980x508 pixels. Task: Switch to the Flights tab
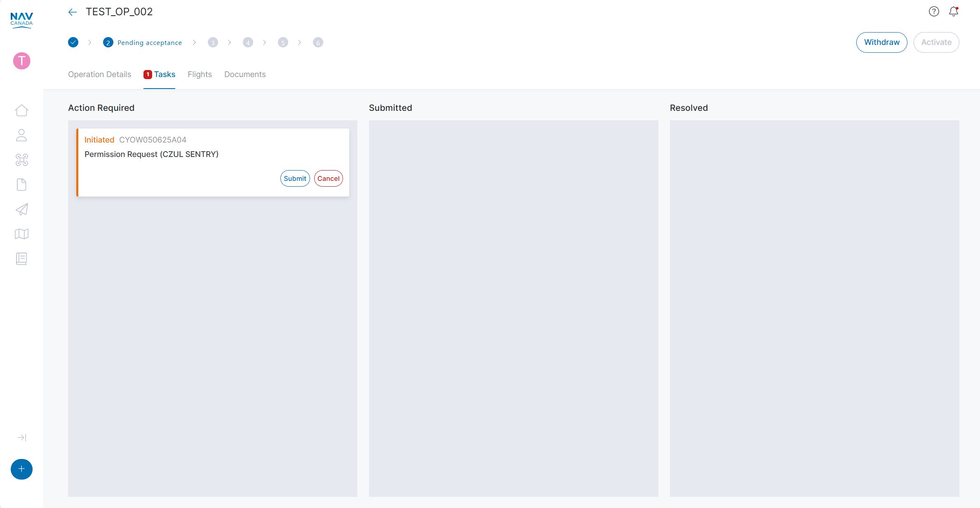[200, 75]
